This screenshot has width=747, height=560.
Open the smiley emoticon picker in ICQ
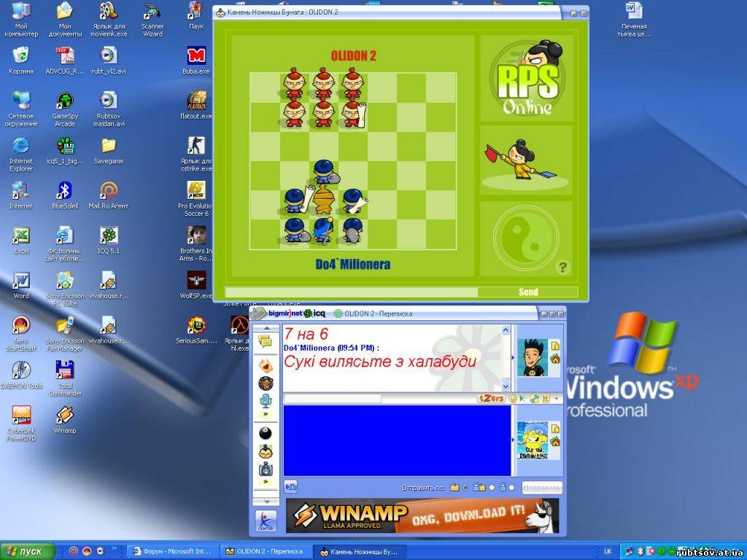point(513,399)
